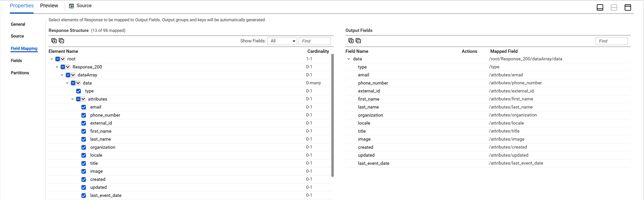Select the created output field row
Screen dimensions: 644x200
(488, 147)
